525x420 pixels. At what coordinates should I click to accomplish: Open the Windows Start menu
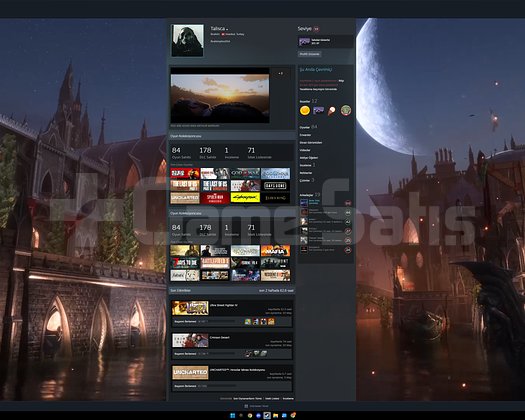tap(232, 415)
